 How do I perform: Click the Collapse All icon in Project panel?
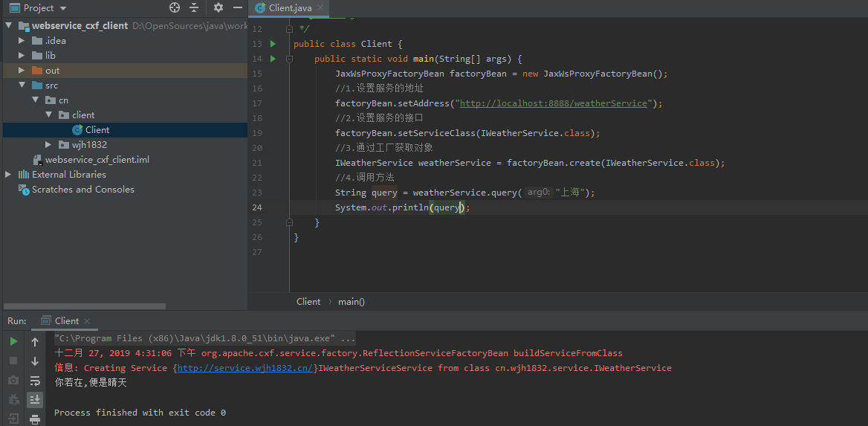coord(194,7)
